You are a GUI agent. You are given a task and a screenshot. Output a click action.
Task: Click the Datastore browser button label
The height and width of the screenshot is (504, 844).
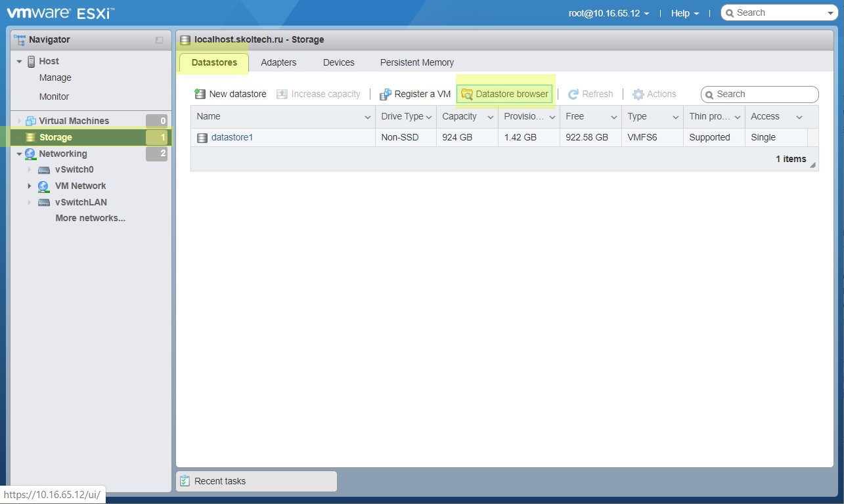tap(512, 94)
